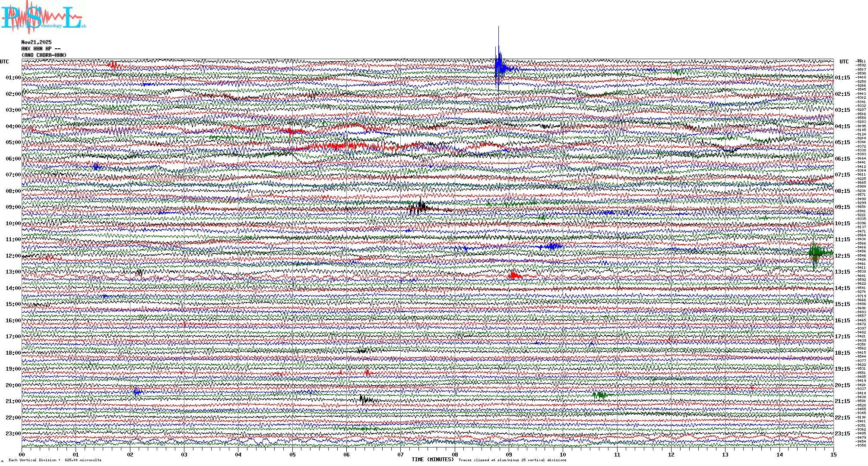Click minute 08 on bottom time axis
This screenshot has width=868, height=466.
455,454
